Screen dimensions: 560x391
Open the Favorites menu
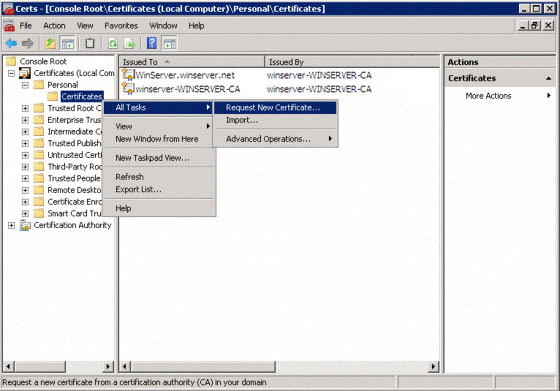[121, 26]
